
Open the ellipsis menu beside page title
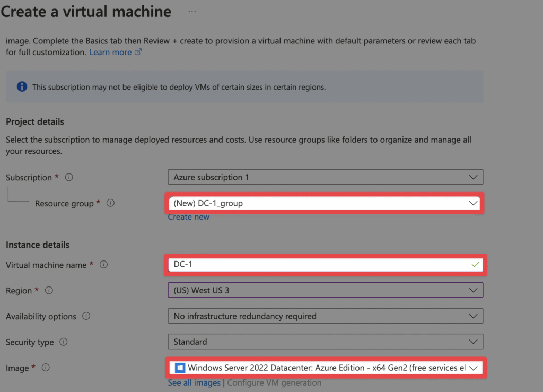(192, 12)
